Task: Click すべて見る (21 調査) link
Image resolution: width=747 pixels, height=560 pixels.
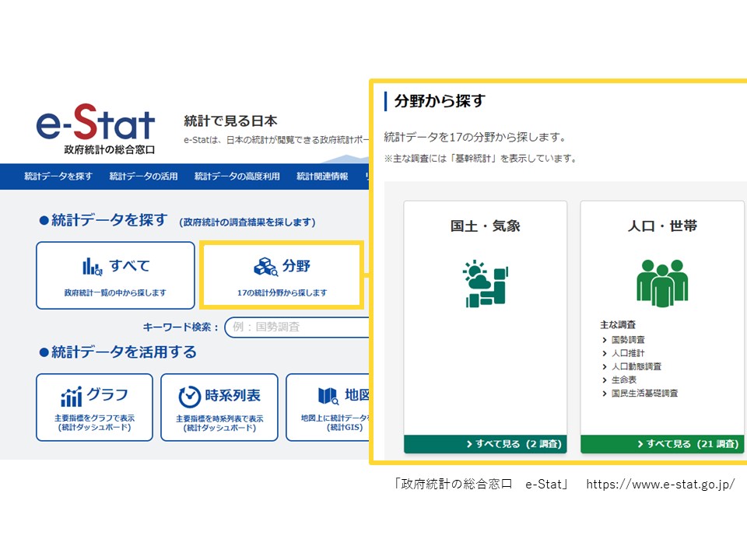Action: (687, 444)
